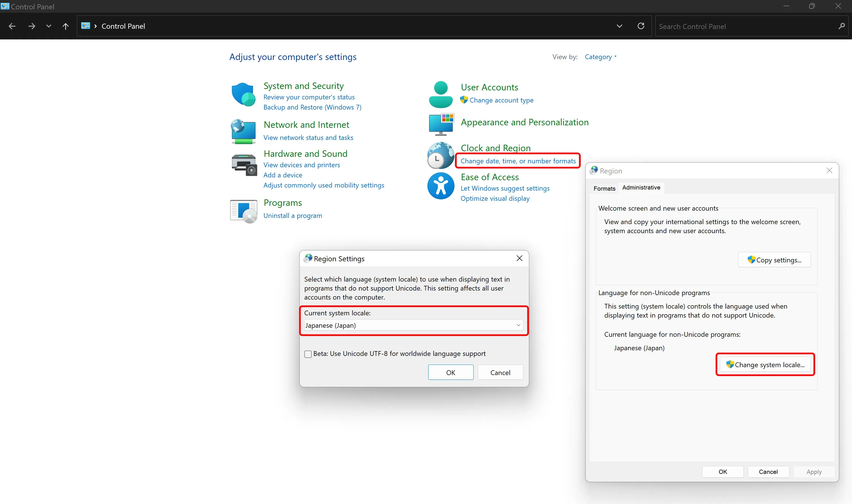Screen dimensions: 852x504
Task: Click the Change system locale... button
Action: (765, 364)
